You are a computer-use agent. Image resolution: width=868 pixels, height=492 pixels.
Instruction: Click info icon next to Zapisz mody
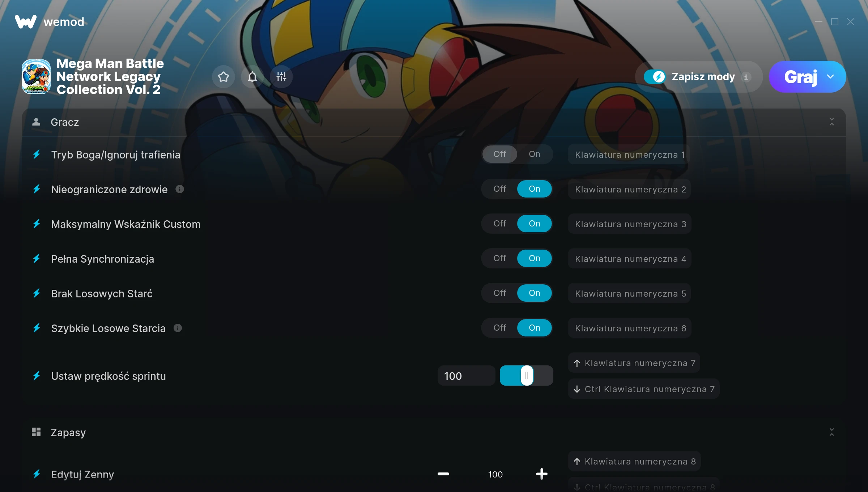(x=746, y=77)
